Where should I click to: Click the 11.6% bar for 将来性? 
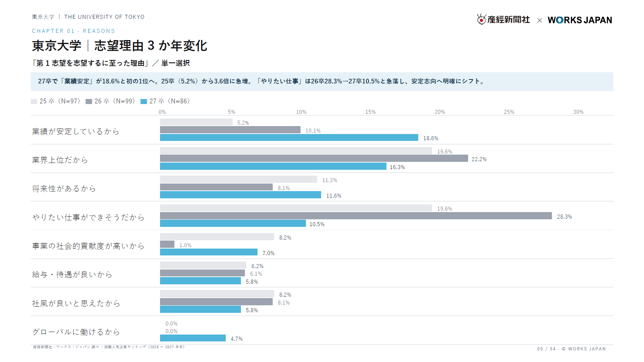pos(241,195)
